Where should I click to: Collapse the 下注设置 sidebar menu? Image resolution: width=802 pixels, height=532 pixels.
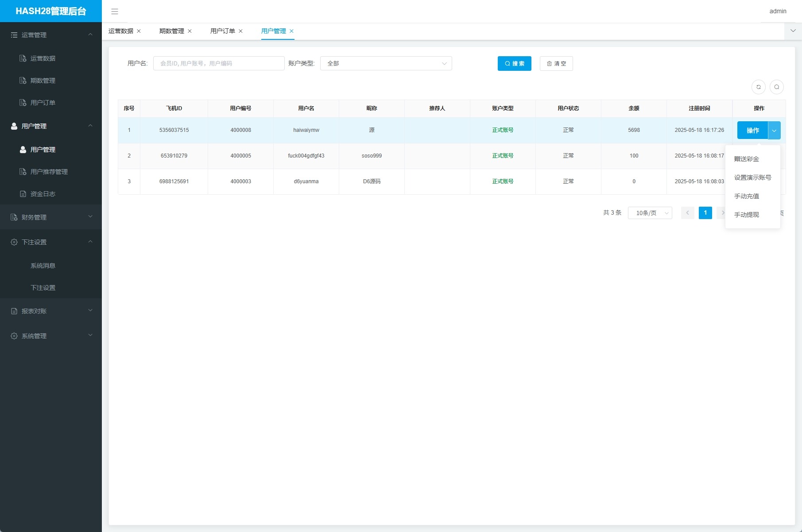tap(50, 242)
